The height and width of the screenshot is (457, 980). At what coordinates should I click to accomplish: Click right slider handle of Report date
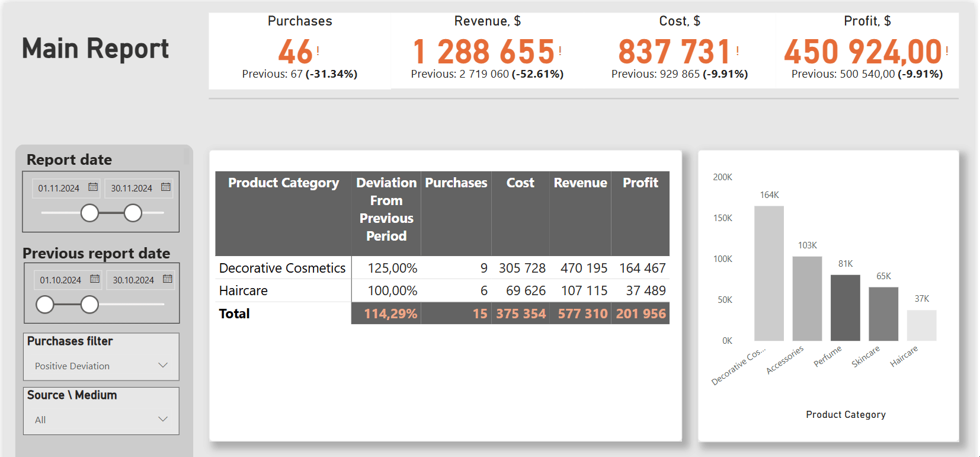tap(133, 213)
